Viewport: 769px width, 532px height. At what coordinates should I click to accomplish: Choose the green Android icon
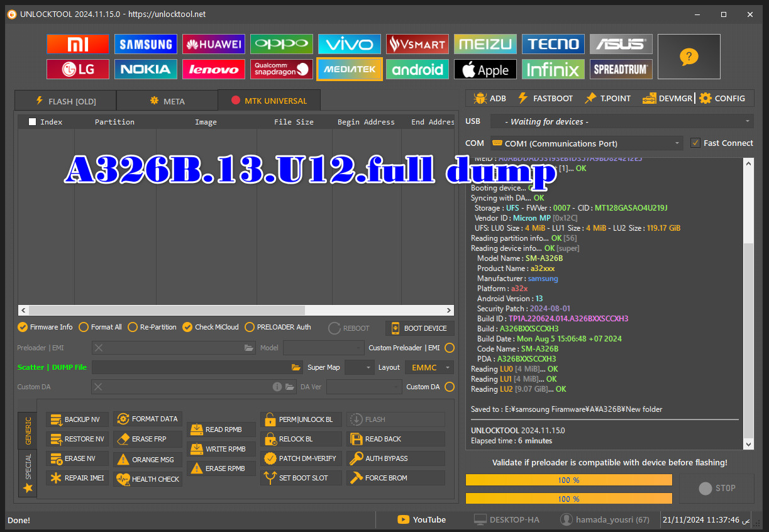tap(418, 69)
